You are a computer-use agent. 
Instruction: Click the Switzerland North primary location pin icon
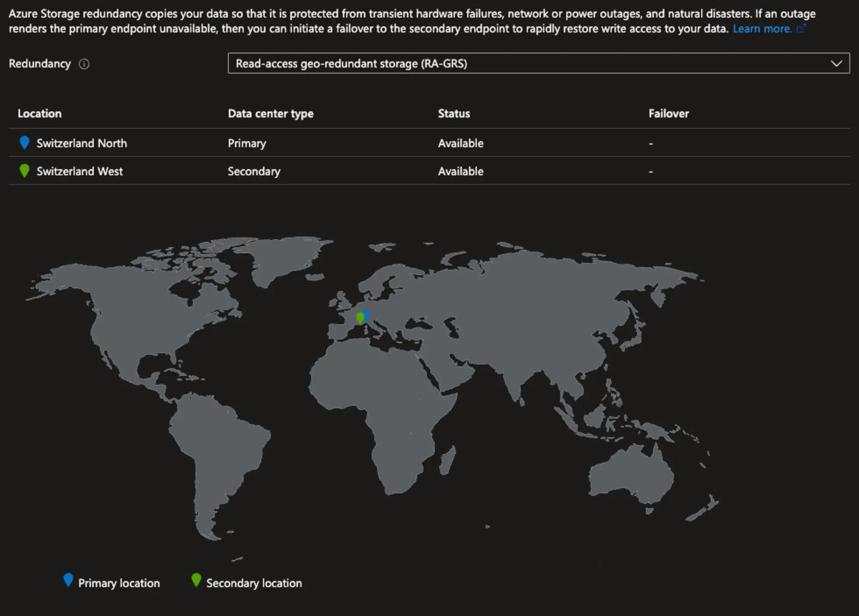coord(25,143)
